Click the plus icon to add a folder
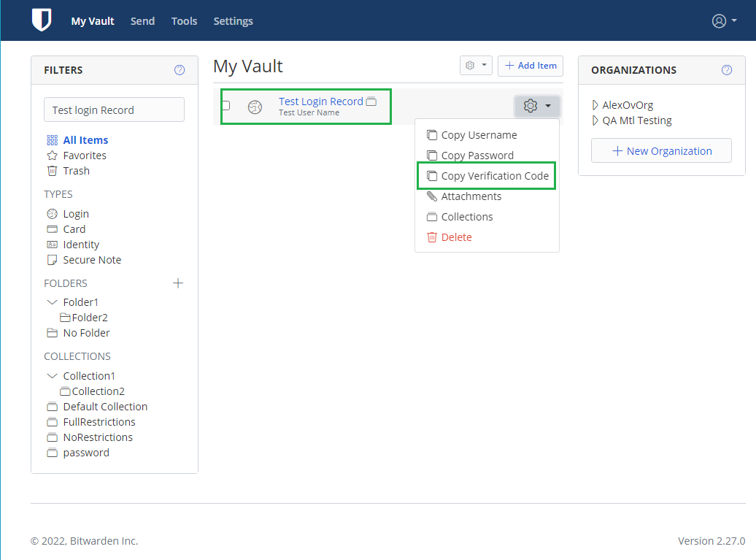This screenshot has width=756, height=560. 178,283
